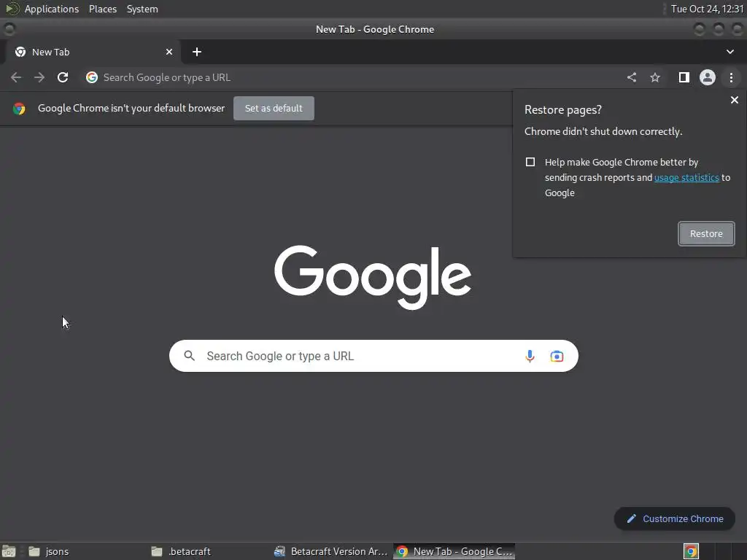Click the Chrome logo in default browser bar
This screenshot has height=560, width=747.
[x=19, y=109]
